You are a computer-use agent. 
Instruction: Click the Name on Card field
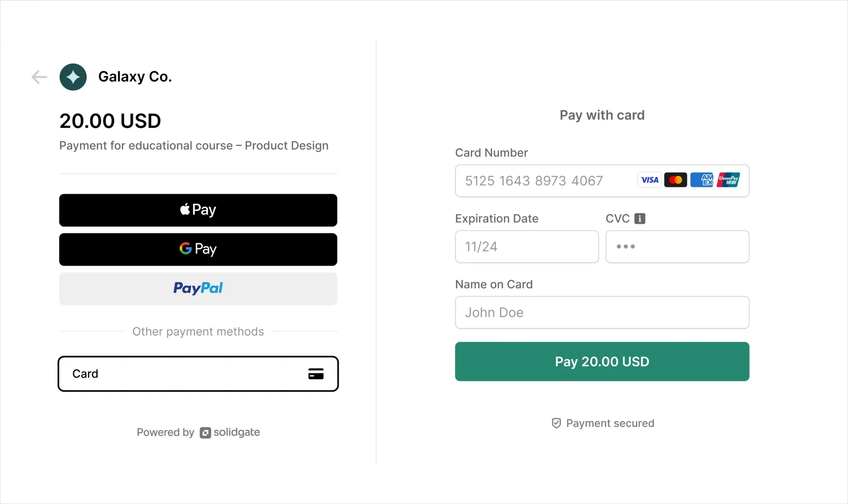pos(602,312)
